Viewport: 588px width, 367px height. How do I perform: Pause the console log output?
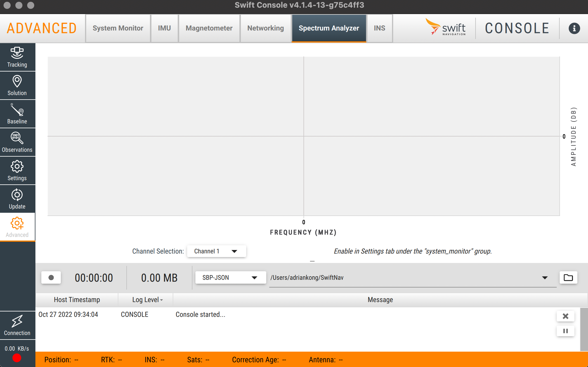[x=565, y=331]
